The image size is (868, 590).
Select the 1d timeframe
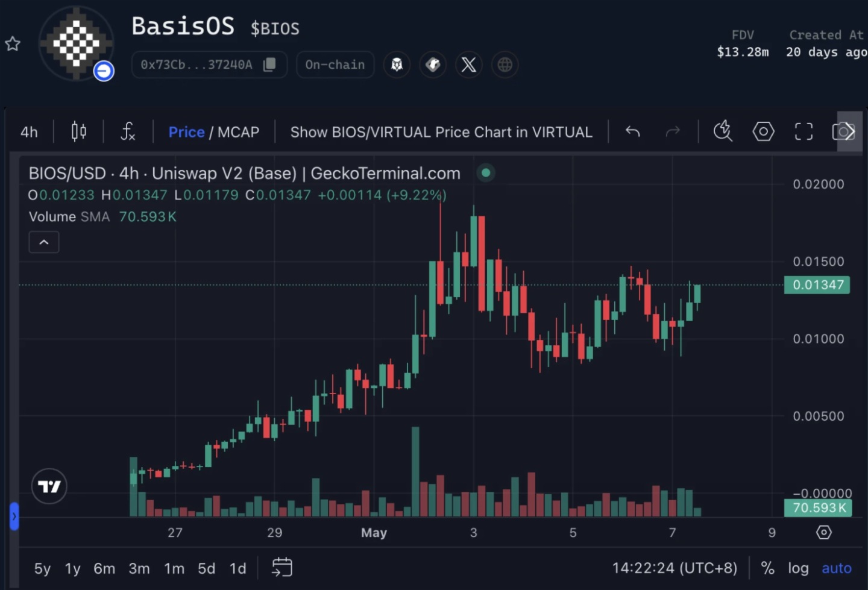click(237, 568)
